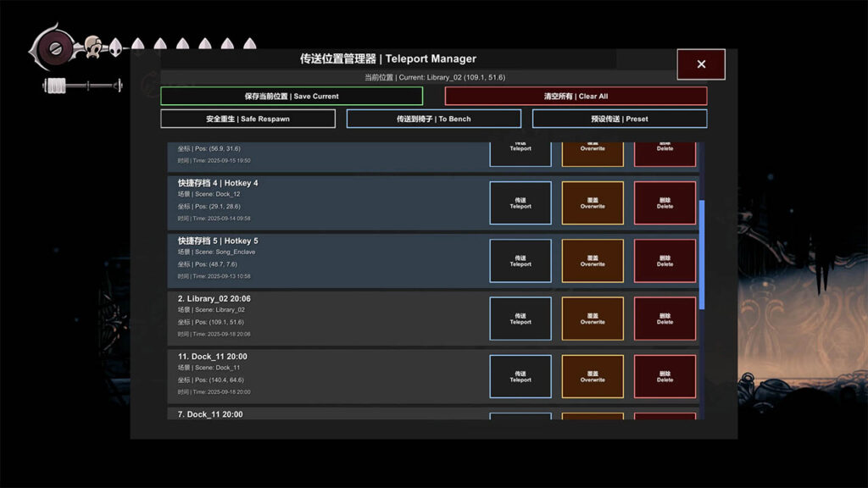Teleport to Library_02 20:06 saved position

coord(520,319)
